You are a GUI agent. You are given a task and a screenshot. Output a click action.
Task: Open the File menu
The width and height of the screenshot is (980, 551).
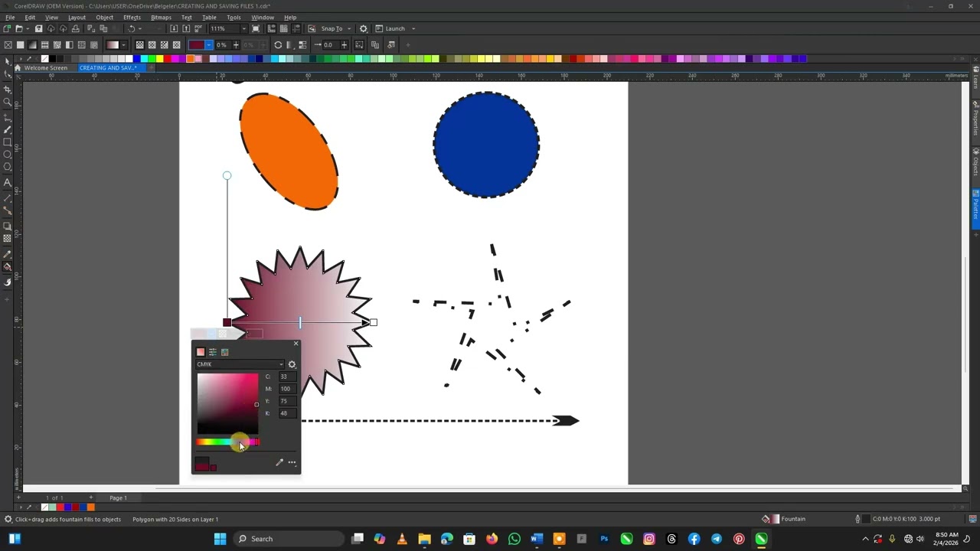(x=10, y=18)
